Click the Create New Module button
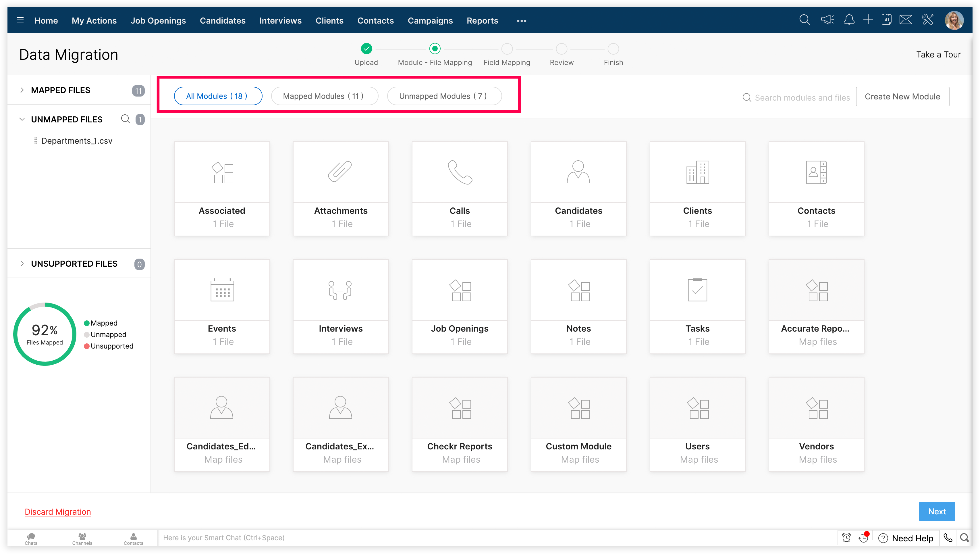The image size is (980, 554). 902,97
